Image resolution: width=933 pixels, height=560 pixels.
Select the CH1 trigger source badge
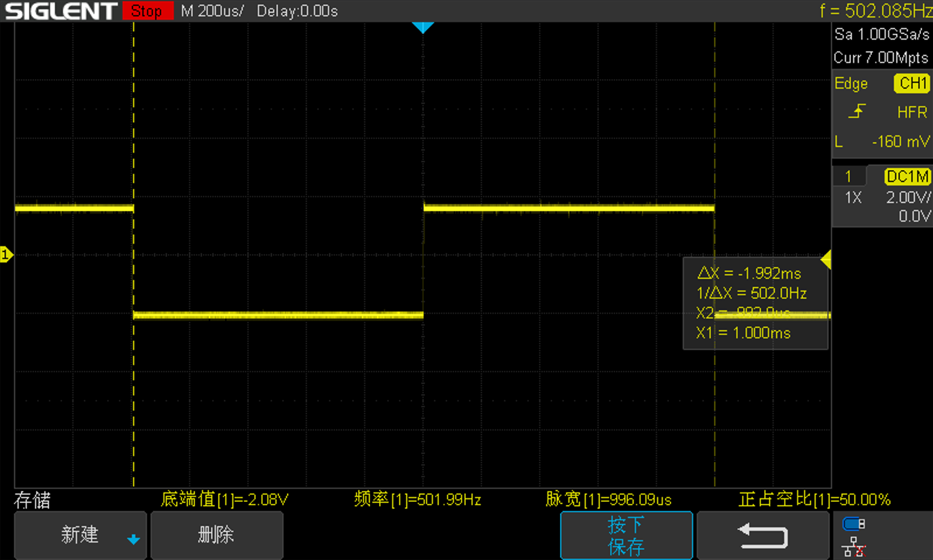pyautogui.click(x=913, y=83)
